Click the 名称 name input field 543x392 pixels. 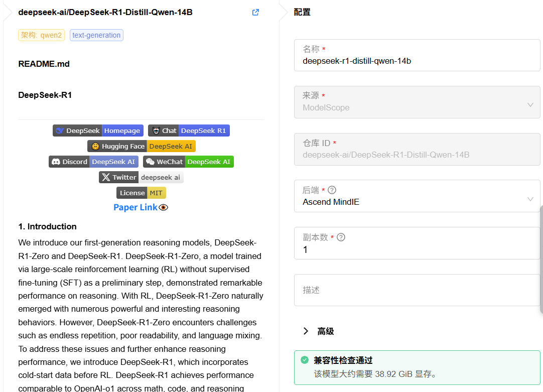(x=417, y=55)
